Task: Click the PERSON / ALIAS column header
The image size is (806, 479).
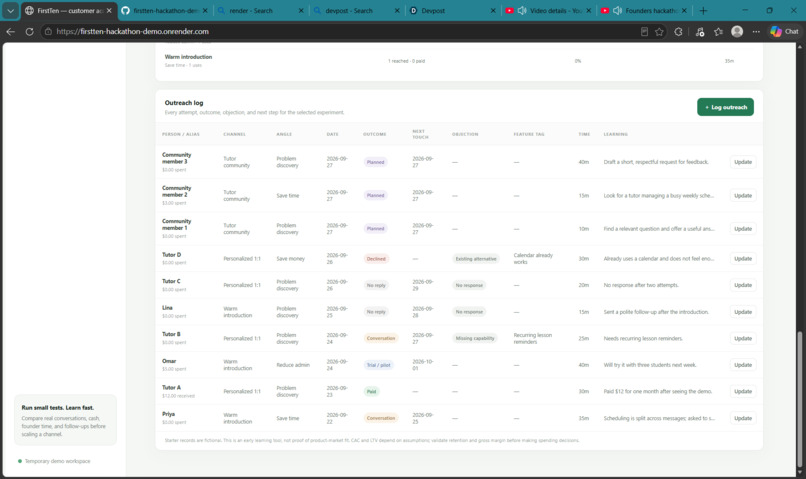Action: [181, 134]
